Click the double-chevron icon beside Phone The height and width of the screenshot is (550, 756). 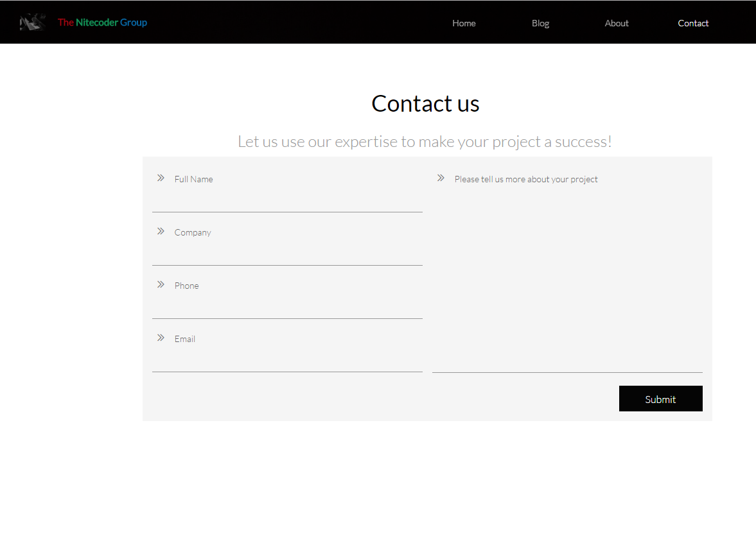coord(161,285)
